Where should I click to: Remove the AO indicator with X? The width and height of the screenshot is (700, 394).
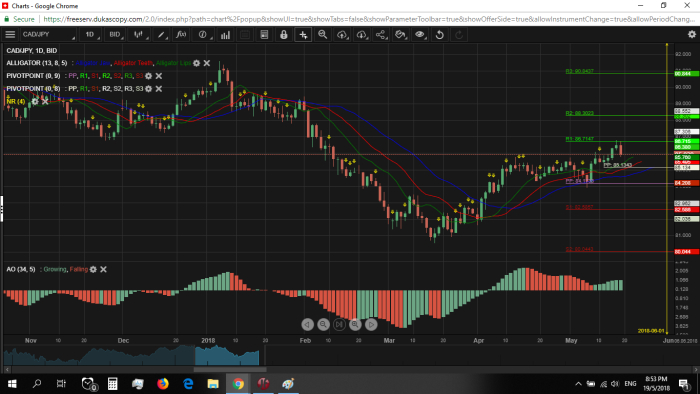[x=104, y=270]
